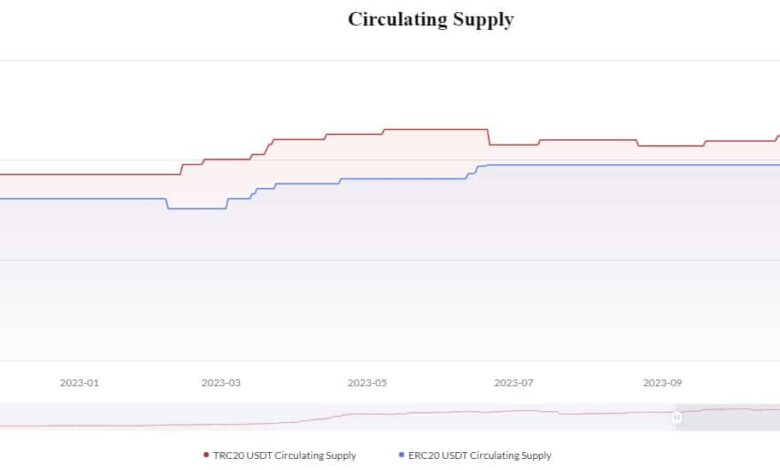Click the ERC20 line's lowest dip before 2023-03
780x470 pixels.
[196, 208]
